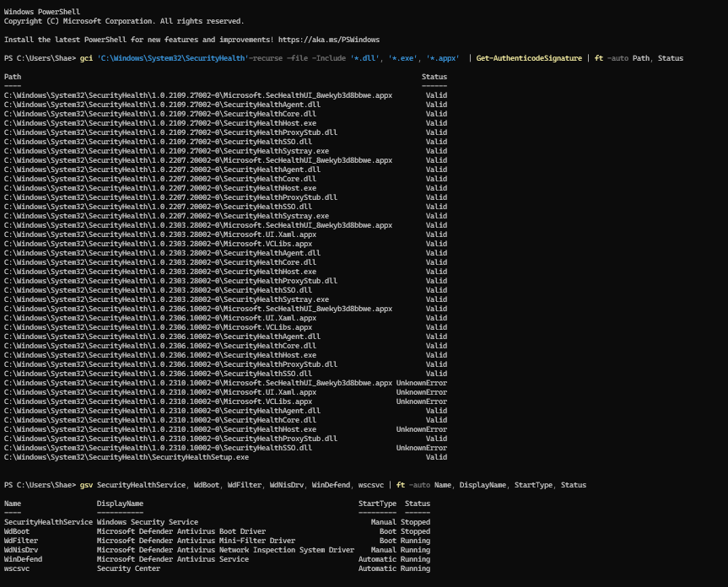728x587 pixels.
Task: Click the 'C:\Windows\System32\SecurityHealth' argument in the gci command
Action: [x=173, y=58]
